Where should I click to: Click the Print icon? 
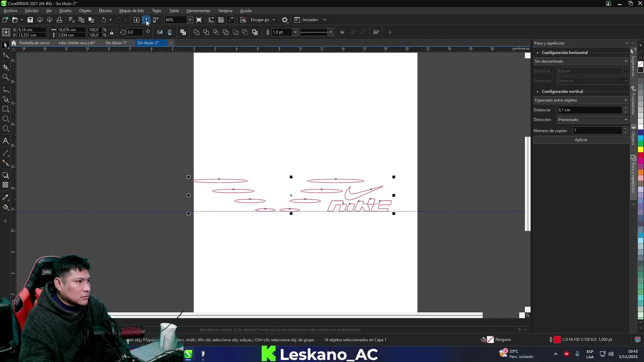[59, 20]
